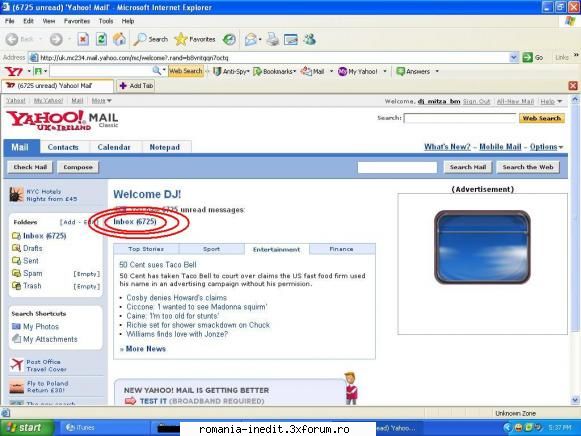Click the iTunes taskbar item
This screenshot has width=581, height=436.
(x=80, y=427)
